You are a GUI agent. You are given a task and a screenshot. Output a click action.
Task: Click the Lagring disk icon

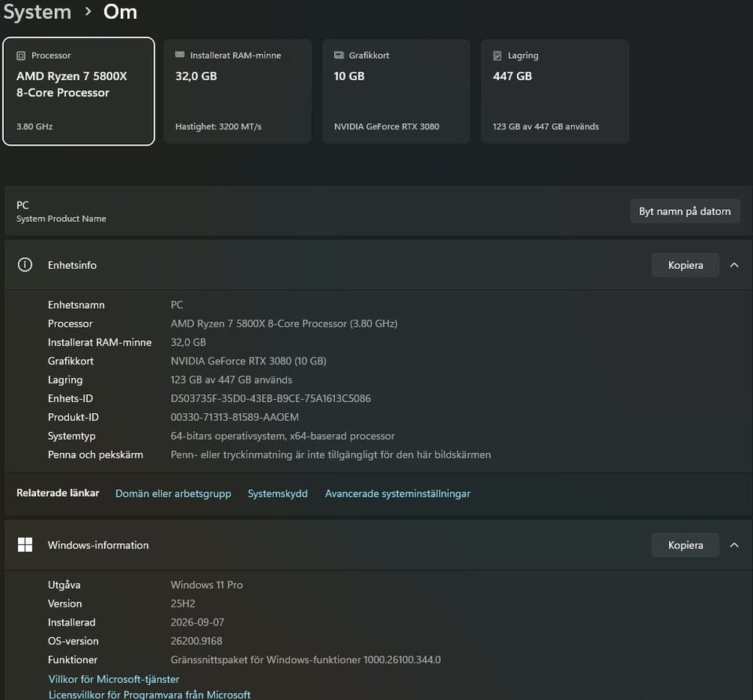pos(497,56)
